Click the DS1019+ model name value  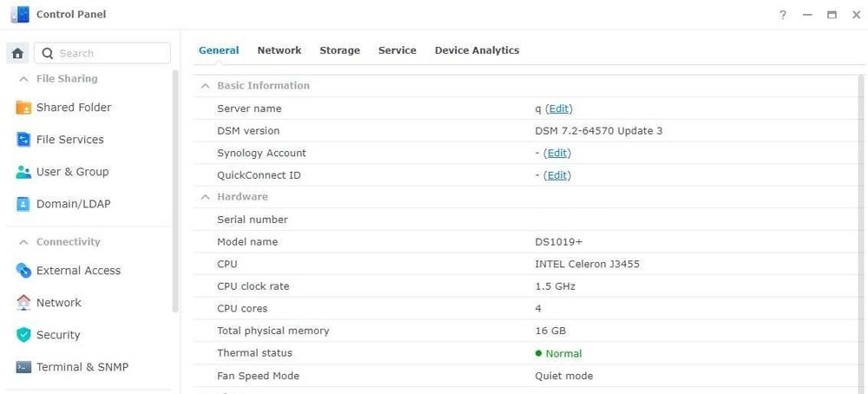(558, 242)
